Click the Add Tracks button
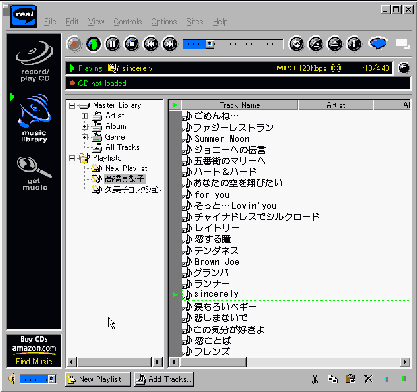Viewport: 417px width, 392px height. pyautogui.click(x=164, y=379)
